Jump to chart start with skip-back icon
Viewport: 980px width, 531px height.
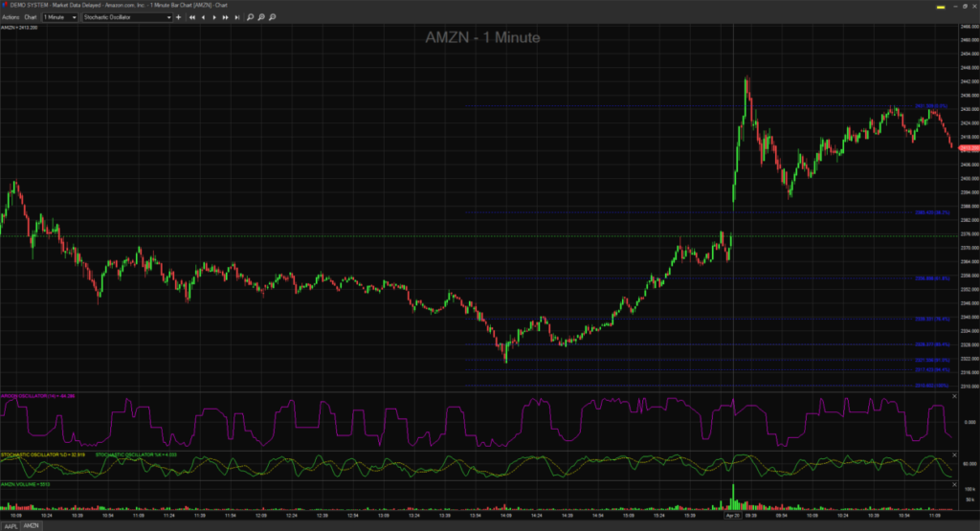click(191, 17)
